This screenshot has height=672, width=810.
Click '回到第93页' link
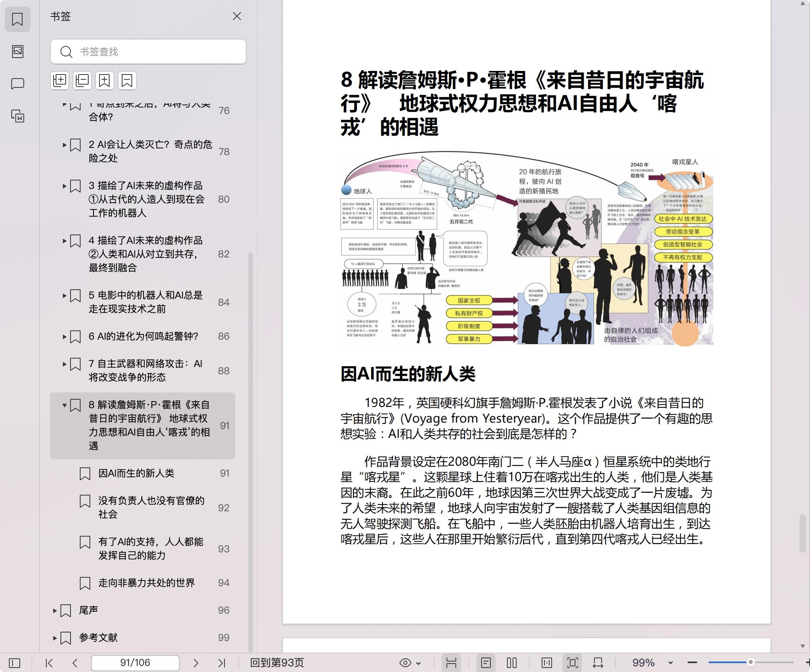coord(277,663)
